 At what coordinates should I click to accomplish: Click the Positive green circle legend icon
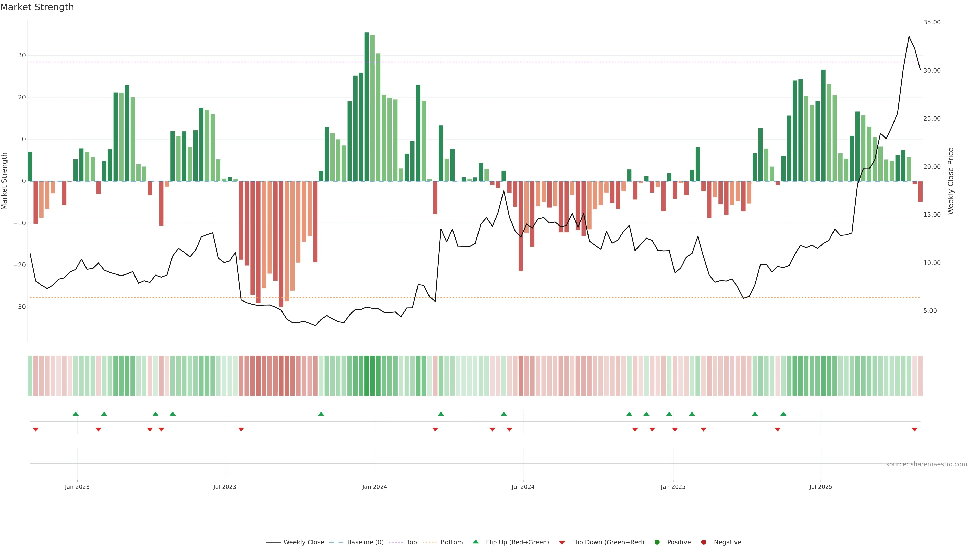click(x=657, y=542)
